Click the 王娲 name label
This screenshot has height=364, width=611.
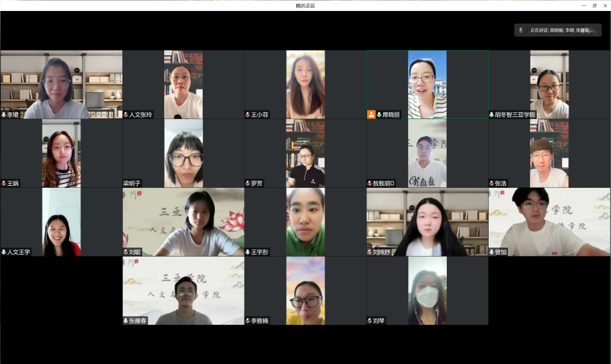click(x=13, y=183)
